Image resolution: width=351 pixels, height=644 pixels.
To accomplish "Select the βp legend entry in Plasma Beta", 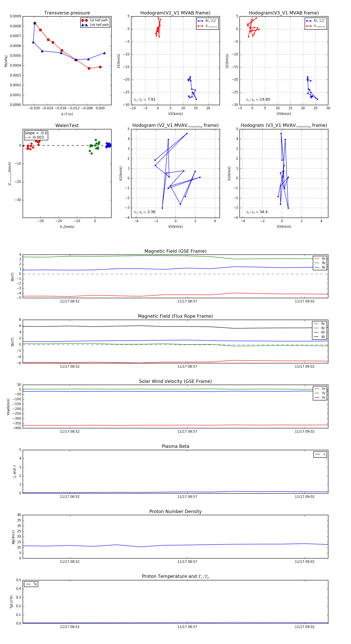I will point(320,454).
